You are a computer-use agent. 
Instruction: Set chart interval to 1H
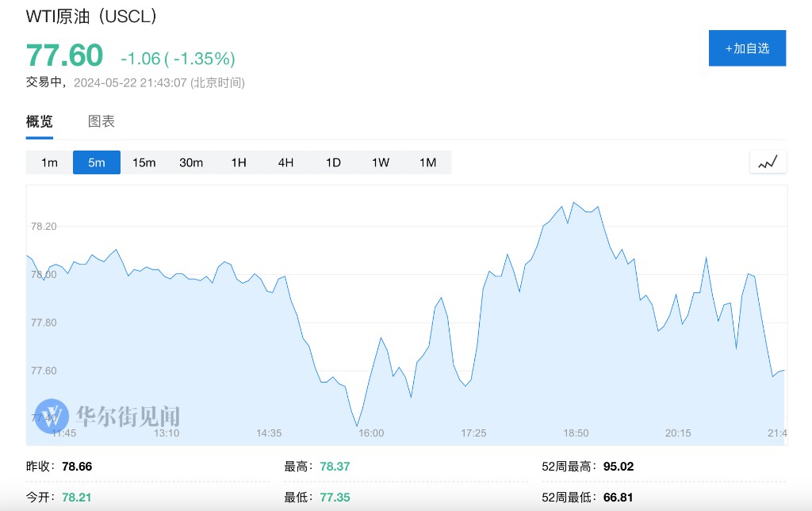click(x=239, y=162)
